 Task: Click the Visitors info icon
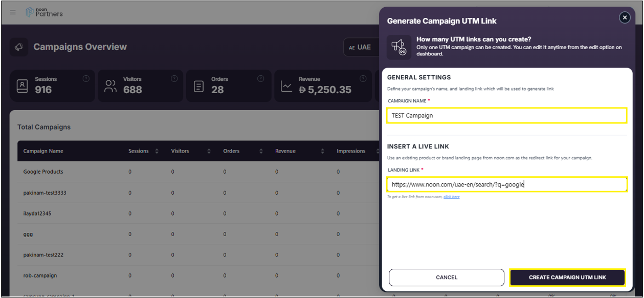(174, 79)
